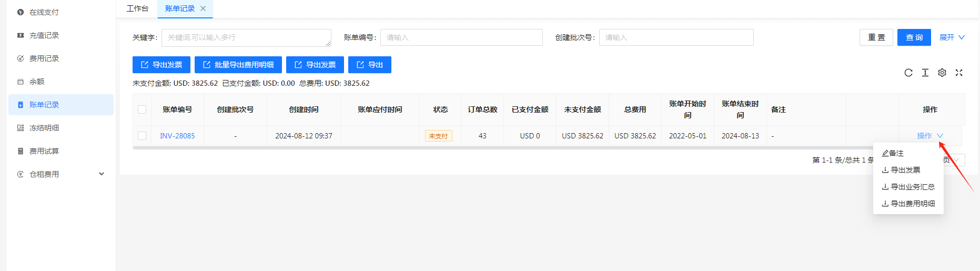The image size is (980, 271).
Task: Open column settings gear icon
Action: 942,73
